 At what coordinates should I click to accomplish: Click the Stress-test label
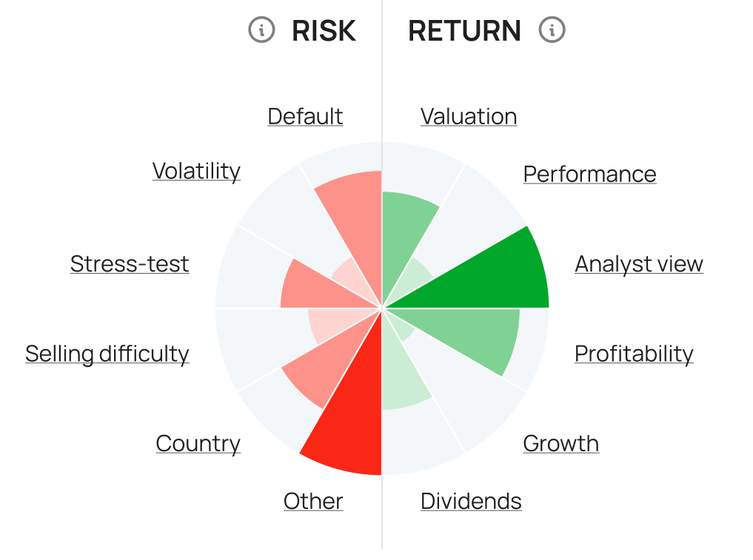(x=130, y=264)
